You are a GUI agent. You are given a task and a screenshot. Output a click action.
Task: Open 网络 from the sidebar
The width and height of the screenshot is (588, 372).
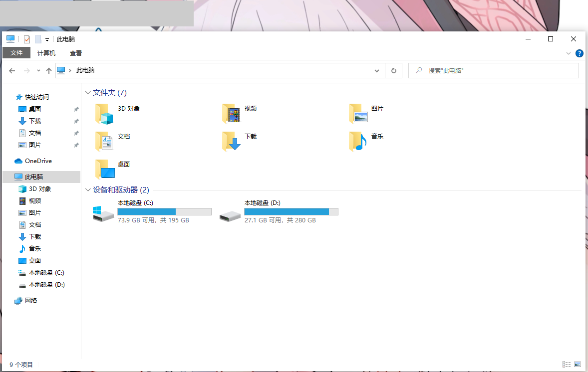pyautogui.click(x=31, y=300)
